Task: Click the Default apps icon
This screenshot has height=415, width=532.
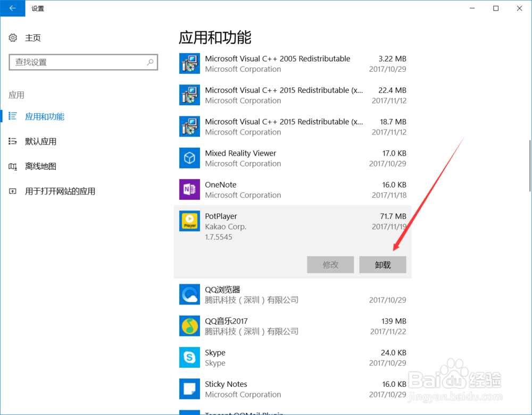Action: [13, 141]
